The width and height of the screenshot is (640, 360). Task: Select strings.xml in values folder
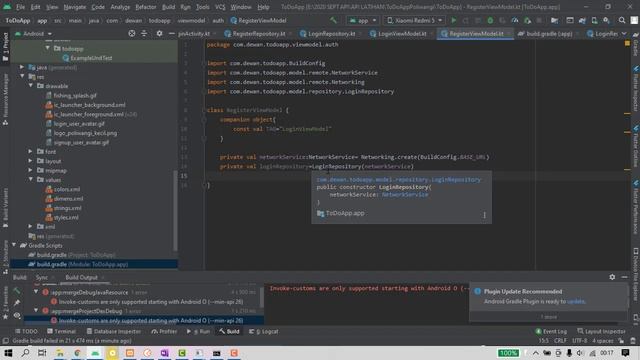point(63,208)
